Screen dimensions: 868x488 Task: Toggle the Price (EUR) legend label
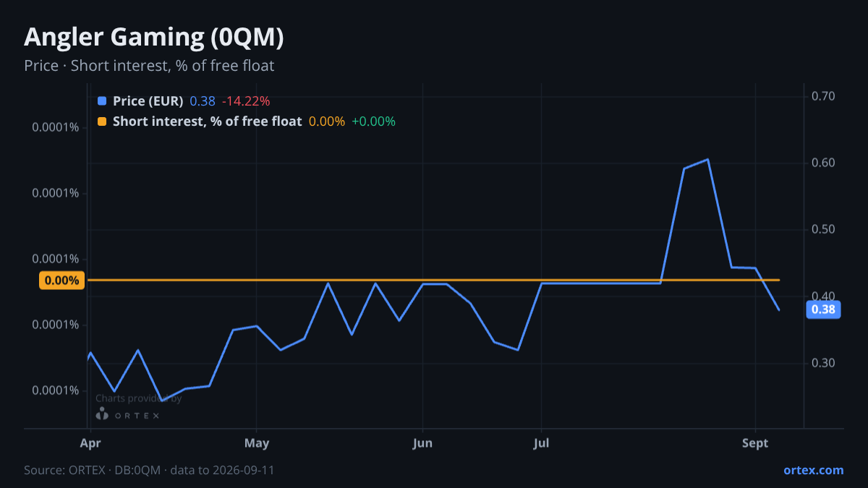(x=148, y=101)
